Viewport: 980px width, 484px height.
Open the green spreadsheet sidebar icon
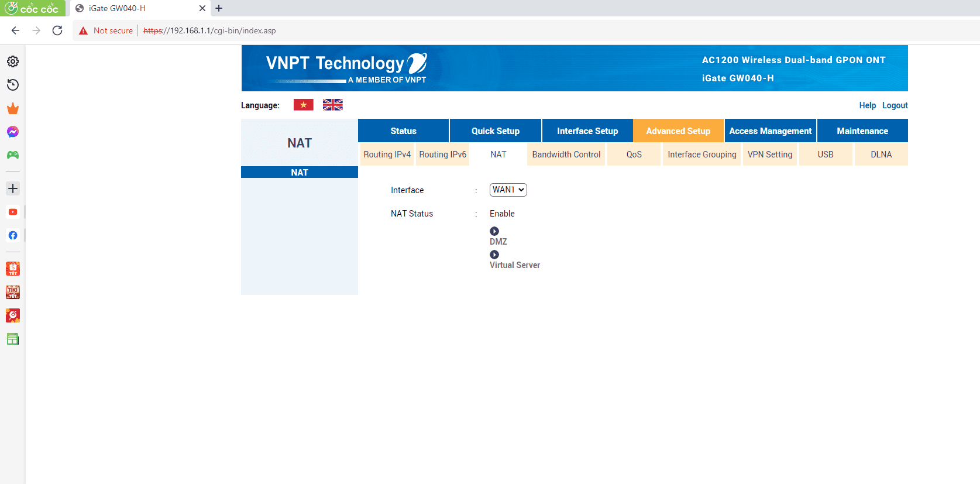tap(13, 339)
